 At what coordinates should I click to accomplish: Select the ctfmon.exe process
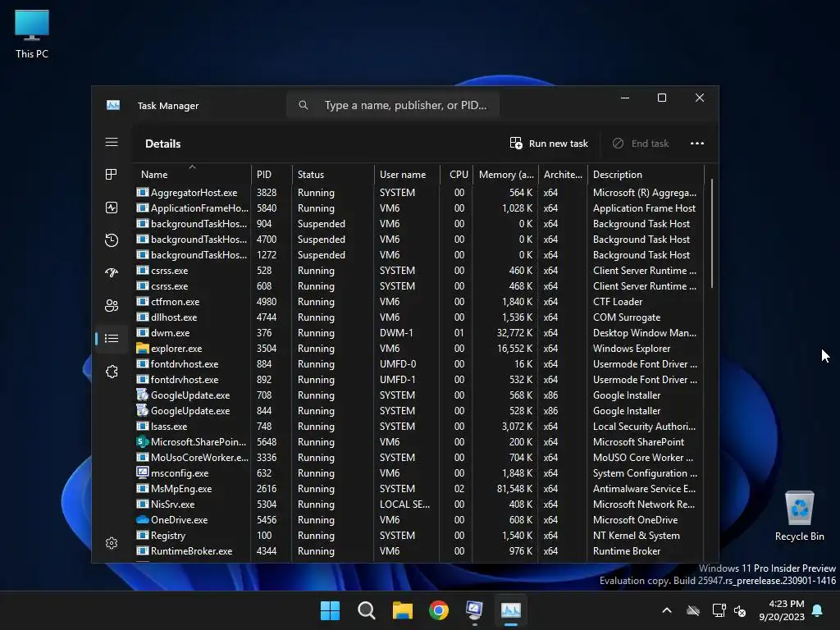pos(419,302)
